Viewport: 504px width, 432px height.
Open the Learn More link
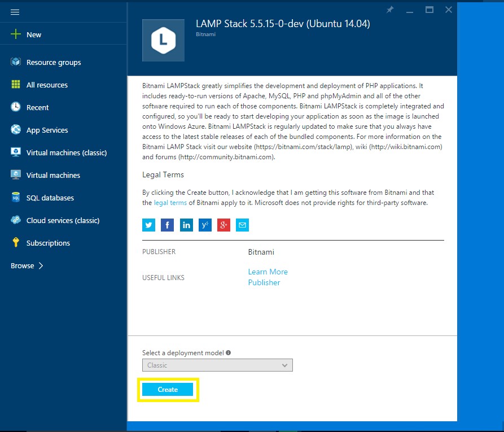coord(268,272)
